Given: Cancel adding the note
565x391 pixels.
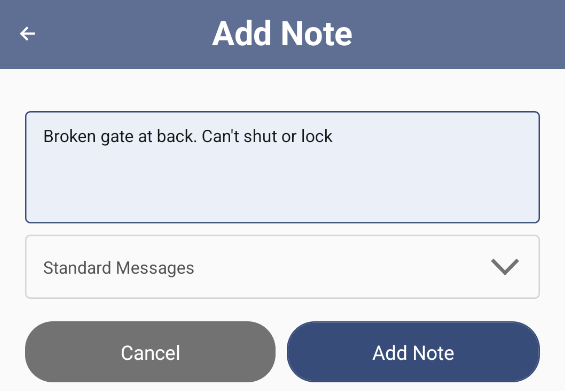Looking at the screenshot, I should pyautogui.click(x=150, y=352).
